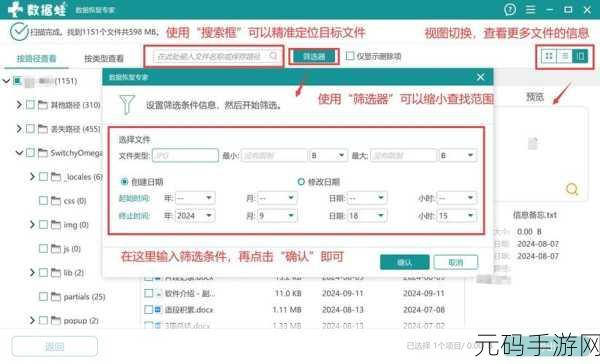
Task: Click the funnel filter icon in dialog
Action: click(x=127, y=104)
